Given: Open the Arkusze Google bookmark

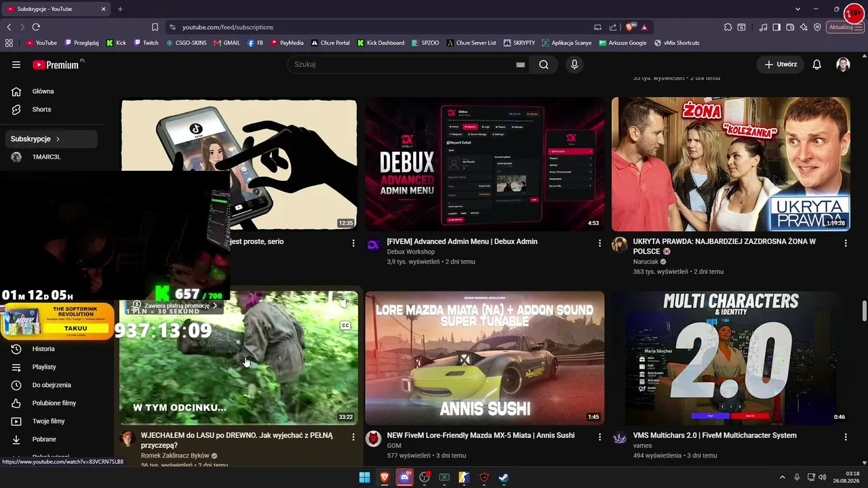Looking at the screenshot, I should [623, 43].
